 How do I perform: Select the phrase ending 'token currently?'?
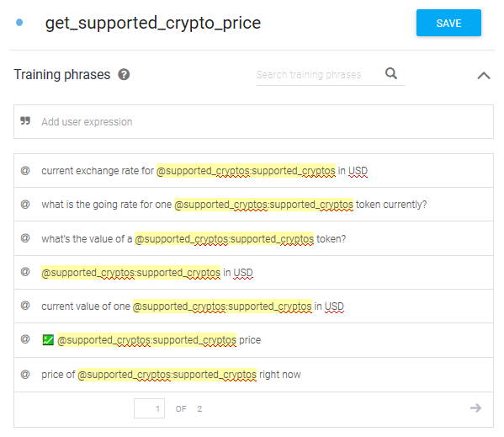click(253, 205)
